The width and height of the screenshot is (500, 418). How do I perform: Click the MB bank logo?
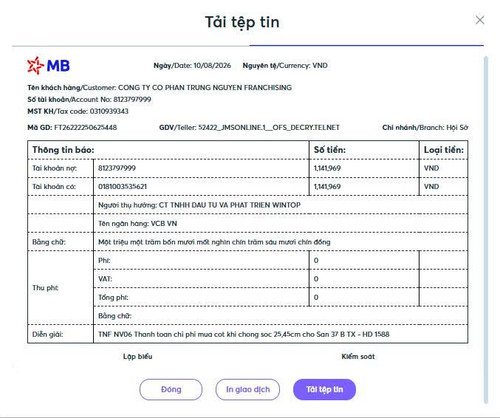pyautogui.click(x=49, y=65)
